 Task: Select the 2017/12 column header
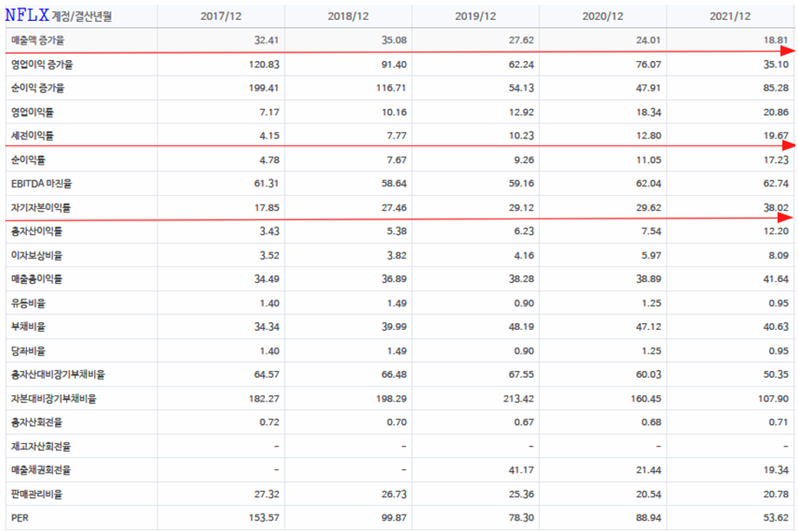[220, 17]
